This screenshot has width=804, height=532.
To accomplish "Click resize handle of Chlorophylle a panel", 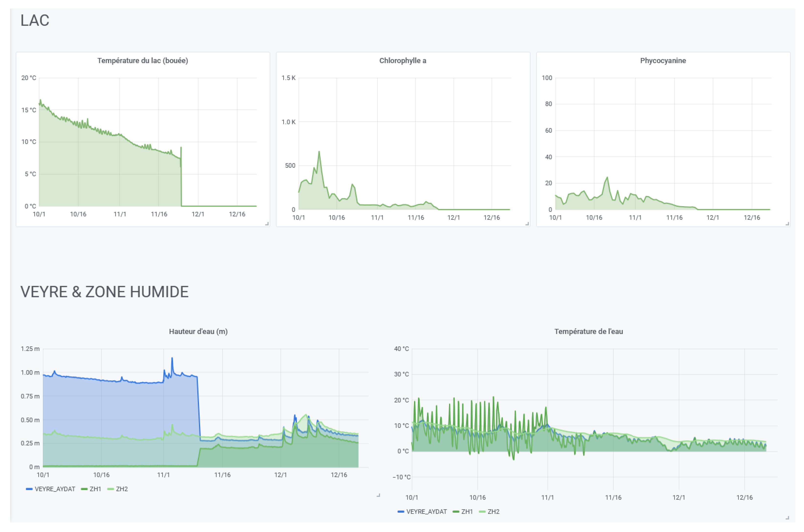I will pos(527,224).
